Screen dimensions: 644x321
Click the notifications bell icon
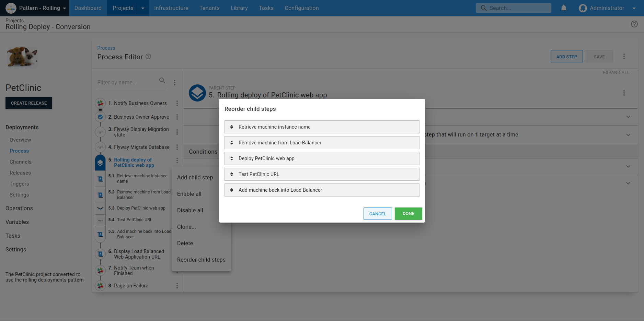pos(563,8)
